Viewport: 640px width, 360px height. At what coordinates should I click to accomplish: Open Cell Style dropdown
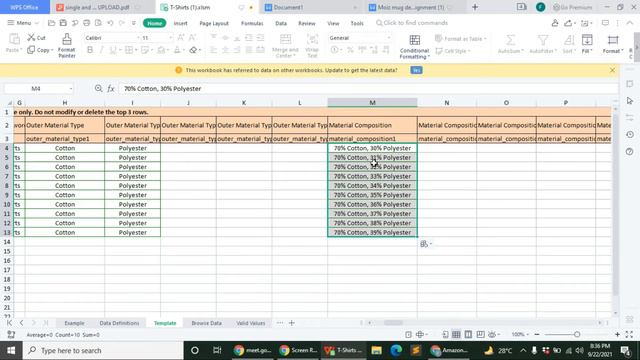[453, 51]
